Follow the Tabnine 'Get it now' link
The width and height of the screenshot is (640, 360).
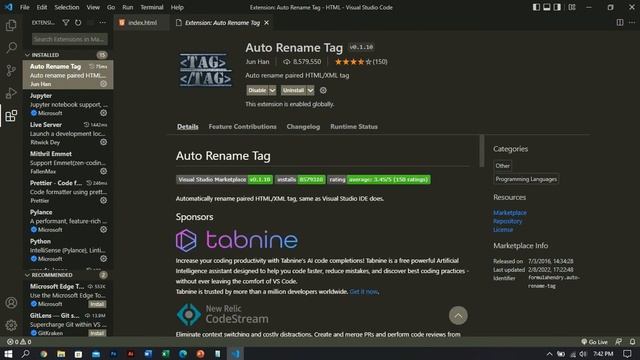click(364, 291)
